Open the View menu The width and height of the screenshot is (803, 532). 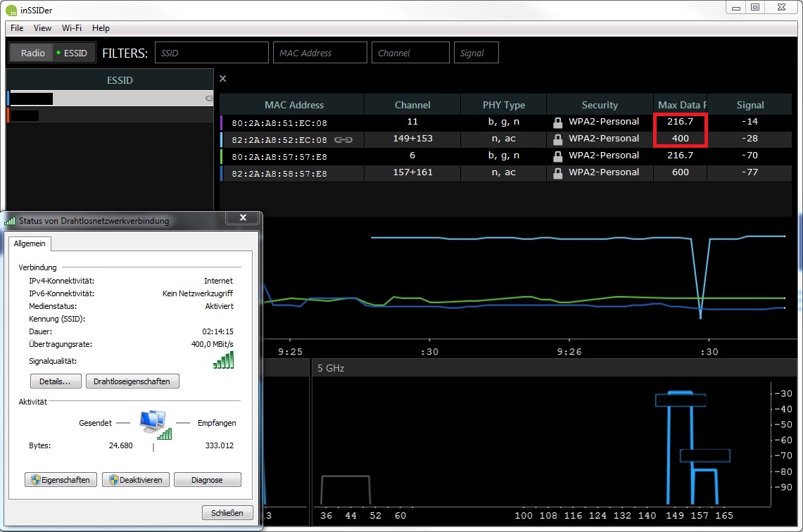[42, 28]
